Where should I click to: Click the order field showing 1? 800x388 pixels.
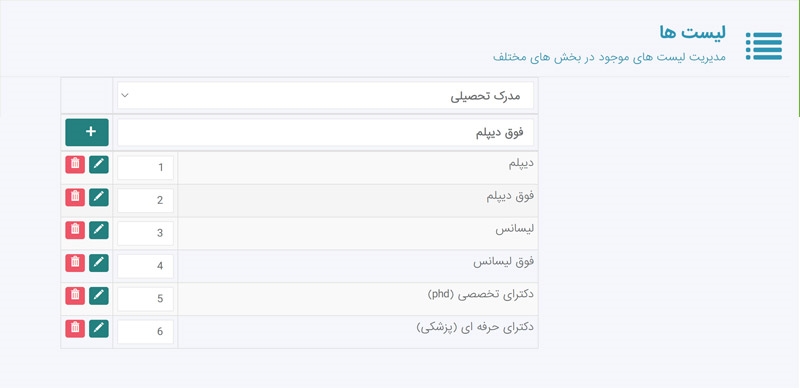click(x=145, y=168)
